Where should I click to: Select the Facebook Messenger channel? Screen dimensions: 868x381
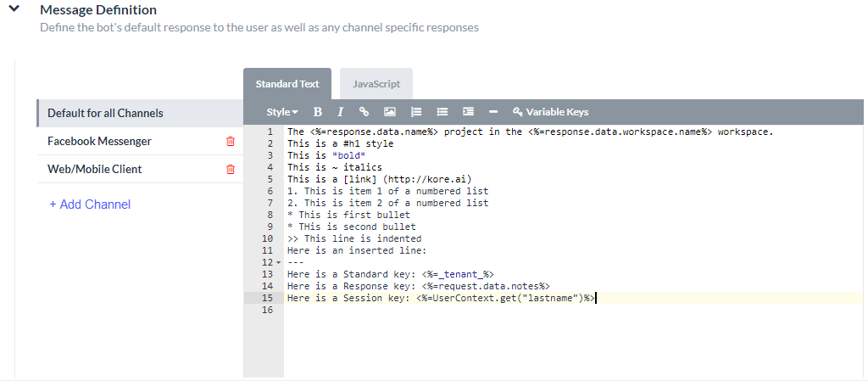coord(99,142)
